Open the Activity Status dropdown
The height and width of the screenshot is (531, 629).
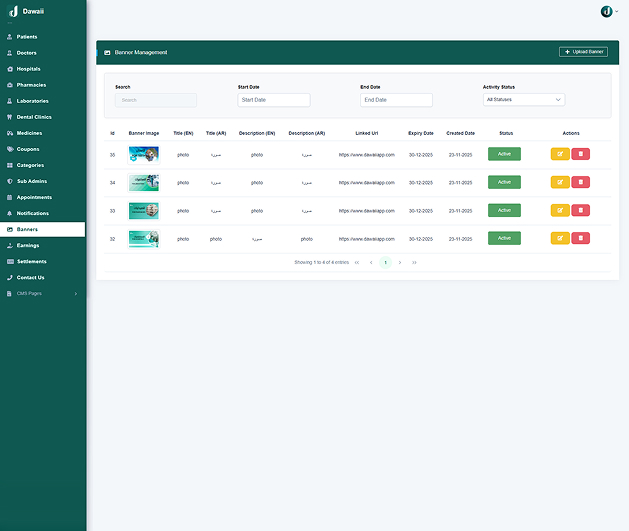524,100
